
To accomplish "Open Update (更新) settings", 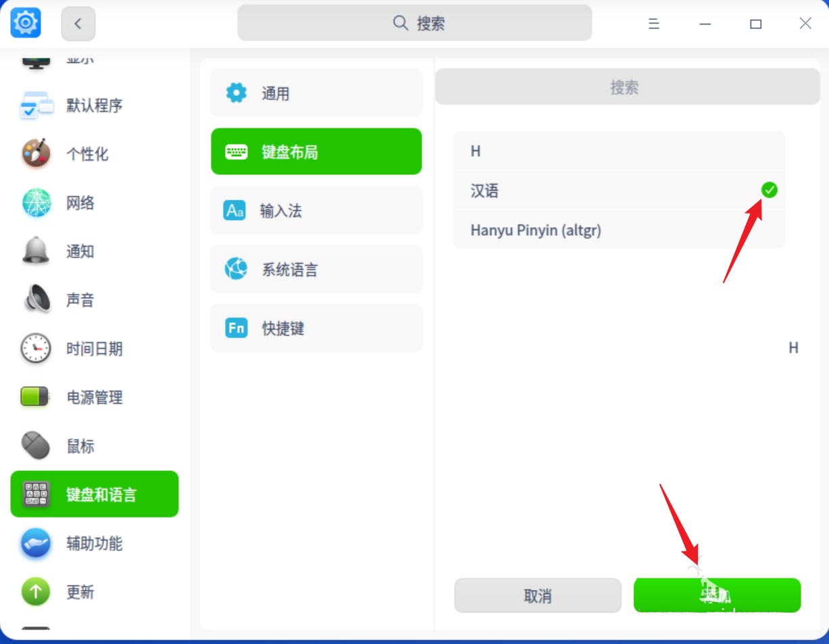I will [x=95, y=592].
